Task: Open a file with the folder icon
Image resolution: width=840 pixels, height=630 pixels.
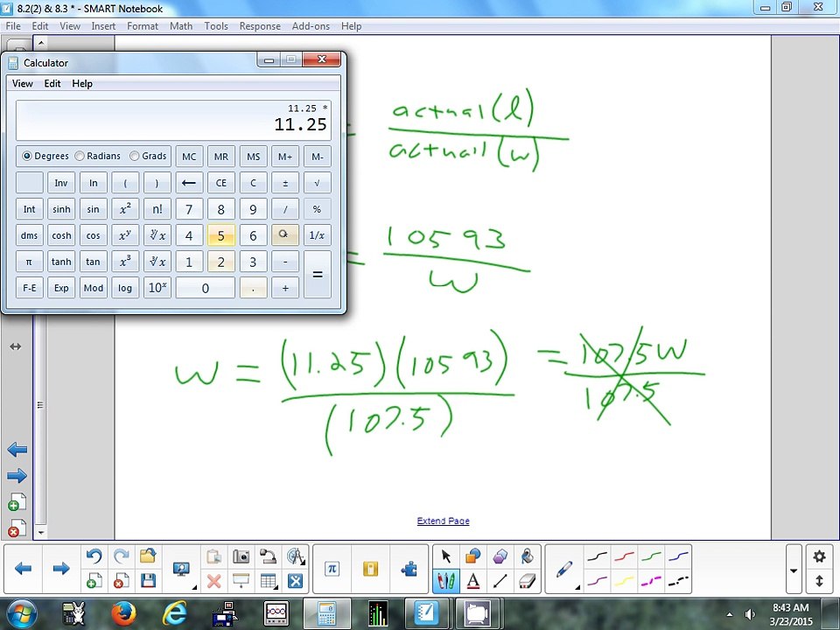Action: tap(148, 556)
